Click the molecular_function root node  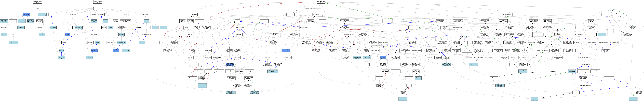click(37, 2)
